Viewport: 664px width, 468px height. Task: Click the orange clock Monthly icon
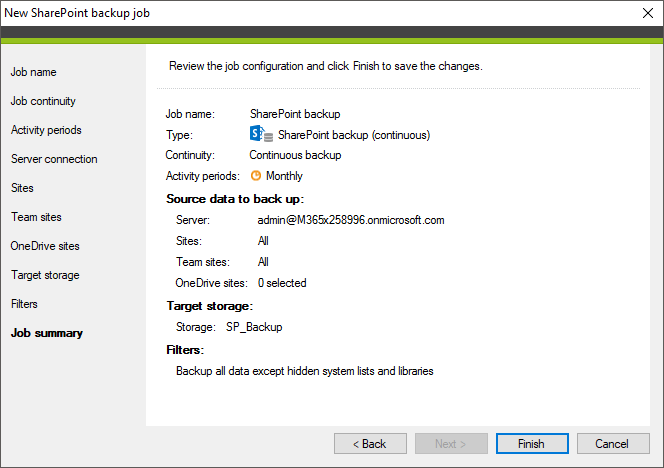click(x=256, y=175)
